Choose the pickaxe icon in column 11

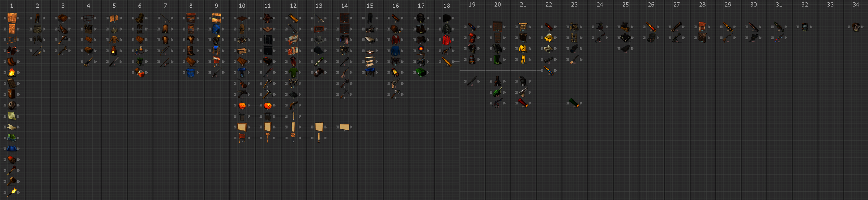268,94
